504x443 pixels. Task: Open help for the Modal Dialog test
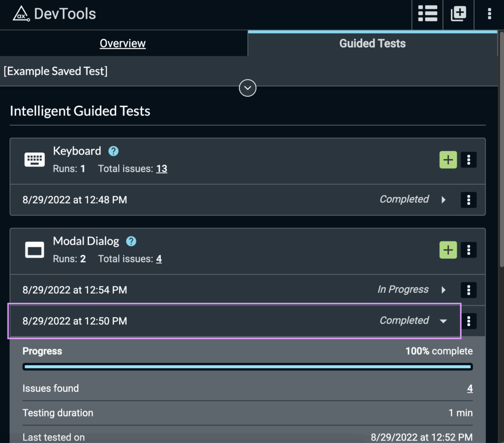[131, 241]
